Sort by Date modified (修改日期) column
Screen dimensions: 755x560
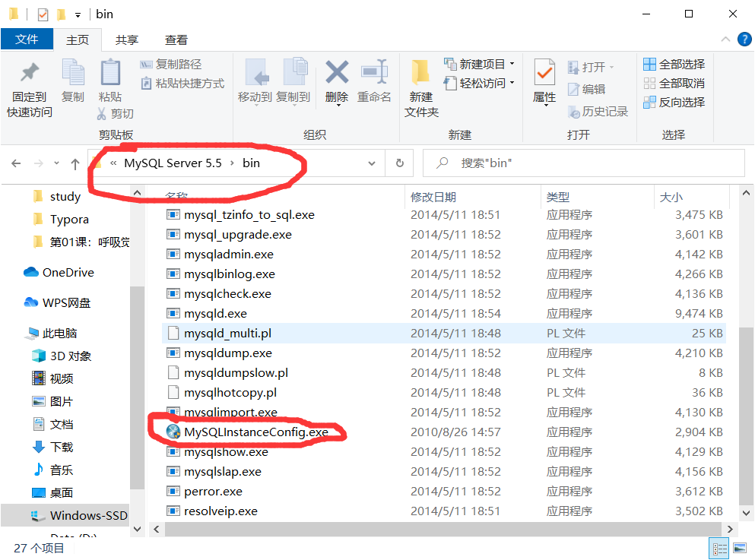click(x=472, y=197)
